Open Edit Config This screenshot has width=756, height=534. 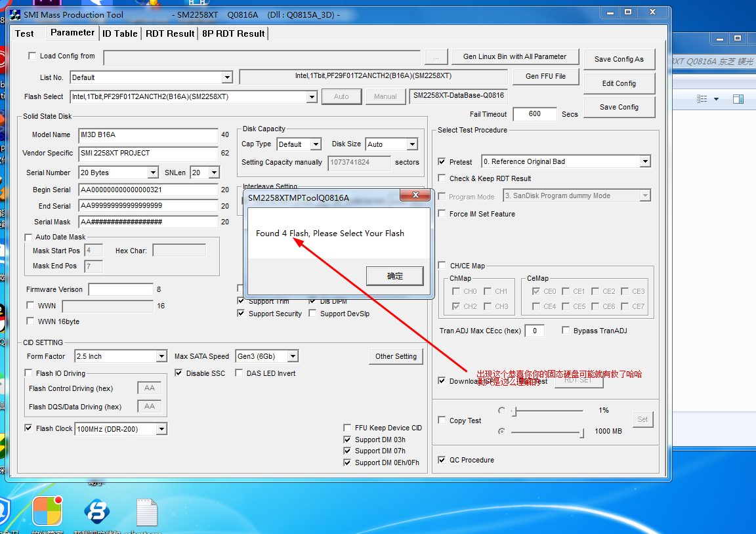pos(619,83)
